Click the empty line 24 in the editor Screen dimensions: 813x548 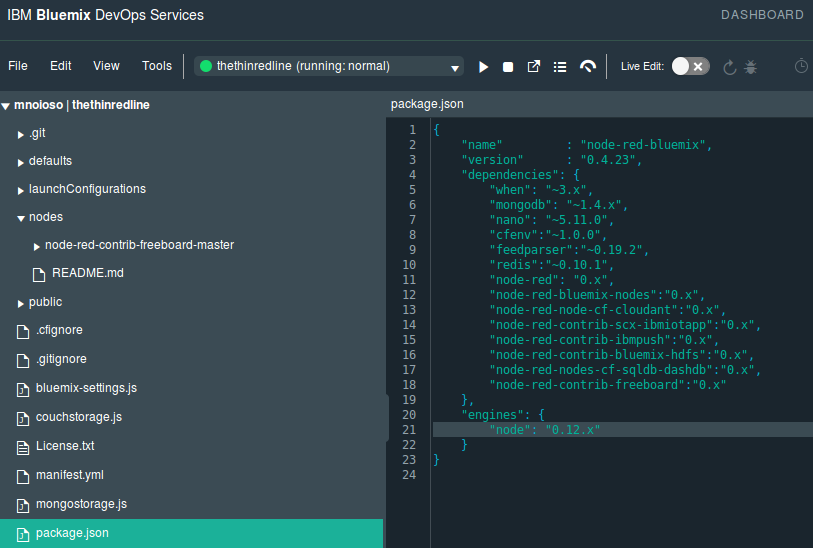(x=622, y=475)
